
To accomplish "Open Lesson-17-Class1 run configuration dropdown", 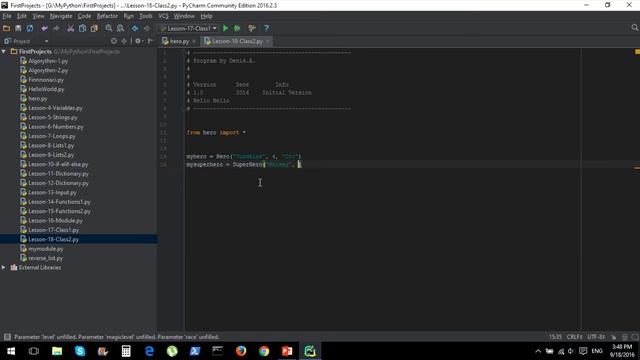I will (x=189, y=28).
